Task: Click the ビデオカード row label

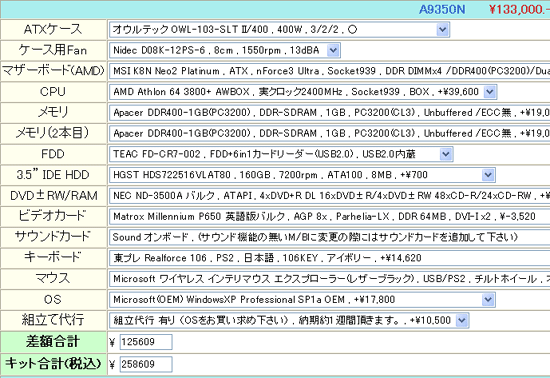Action: click(53, 216)
